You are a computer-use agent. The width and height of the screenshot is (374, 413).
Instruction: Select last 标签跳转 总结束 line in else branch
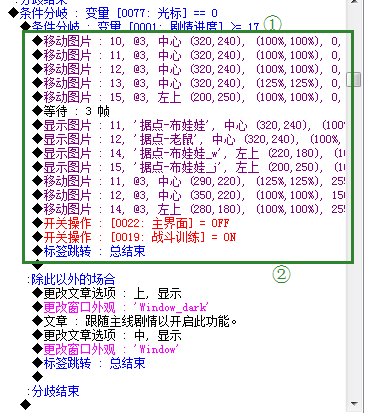(x=89, y=363)
